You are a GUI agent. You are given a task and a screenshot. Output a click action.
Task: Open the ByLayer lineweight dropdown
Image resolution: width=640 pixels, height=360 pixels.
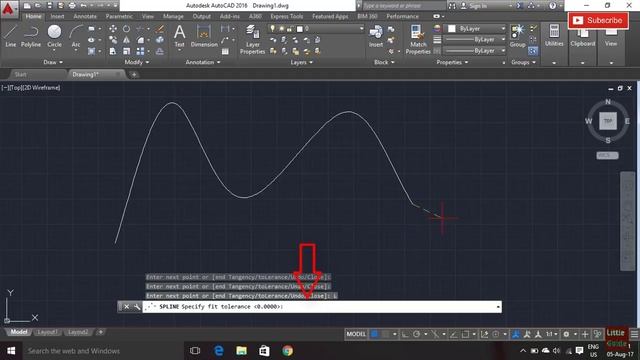tap(475, 40)
